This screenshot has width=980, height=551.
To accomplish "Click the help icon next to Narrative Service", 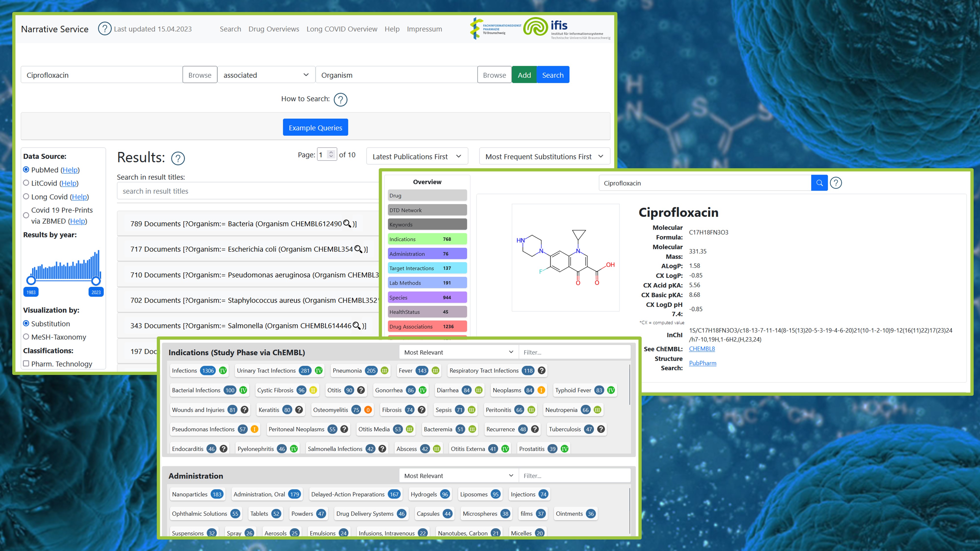I will (105, 29).
